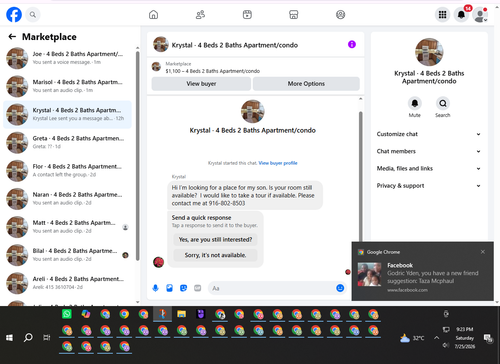
Task: Open the Marketplace storefront icon
Action: (294, 15)
